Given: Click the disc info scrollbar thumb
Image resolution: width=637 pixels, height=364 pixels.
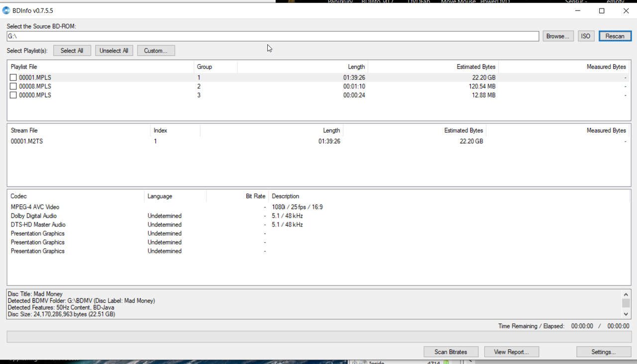Looking at the screenshot, I should coord(626,303).
